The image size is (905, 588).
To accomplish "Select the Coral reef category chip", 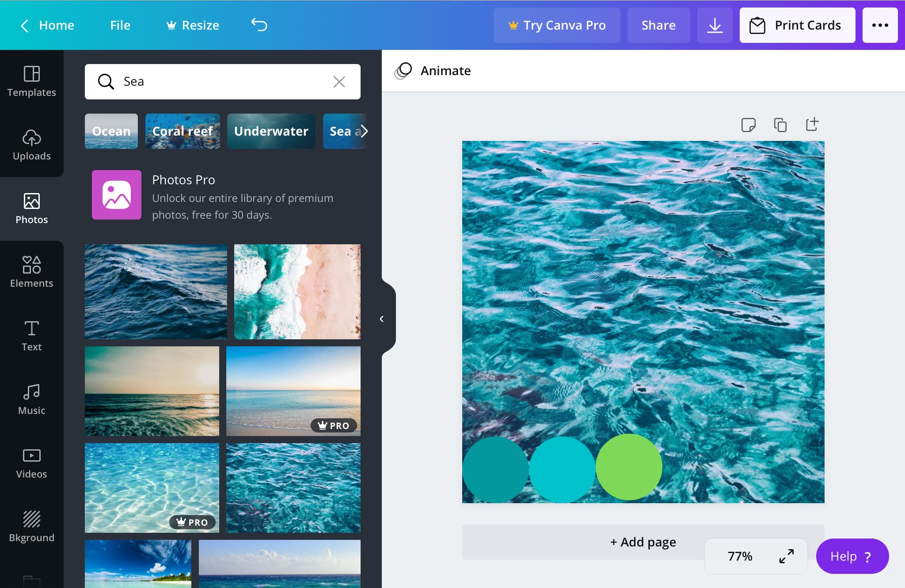I will [183, 131].
